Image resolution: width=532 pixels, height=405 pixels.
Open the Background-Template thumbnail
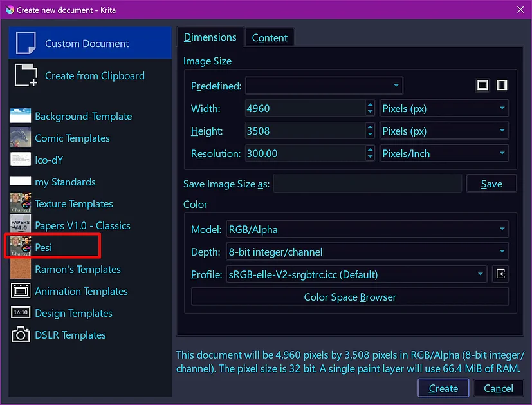click(21, 116)
